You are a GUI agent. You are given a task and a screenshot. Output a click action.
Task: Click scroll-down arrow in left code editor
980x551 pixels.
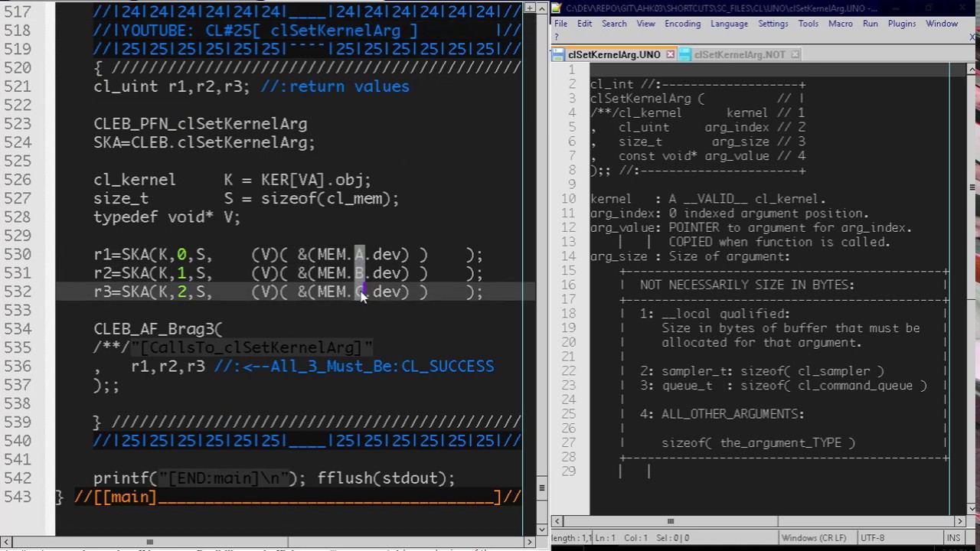pos(543,529)
